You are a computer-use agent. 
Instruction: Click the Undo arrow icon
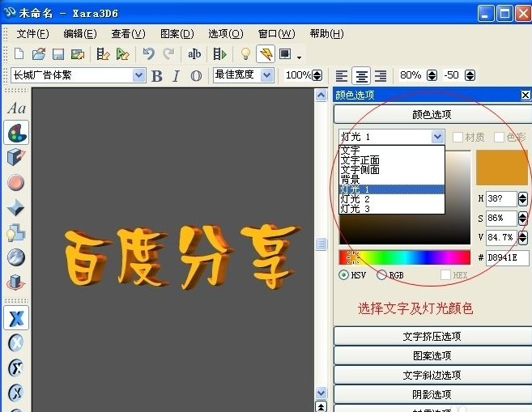[x=148, y=54]
